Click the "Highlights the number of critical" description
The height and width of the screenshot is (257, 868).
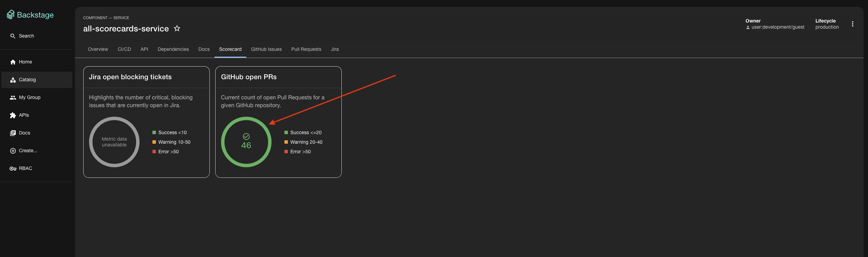point(141,101)
